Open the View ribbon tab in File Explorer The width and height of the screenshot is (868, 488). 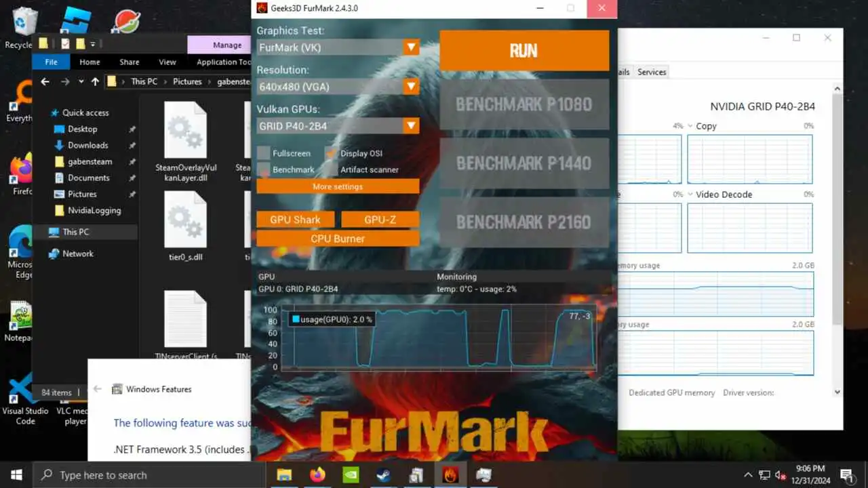pos(167,62)
